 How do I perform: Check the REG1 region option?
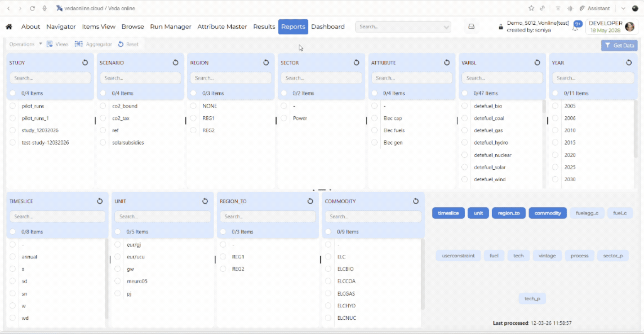[193, 118]
